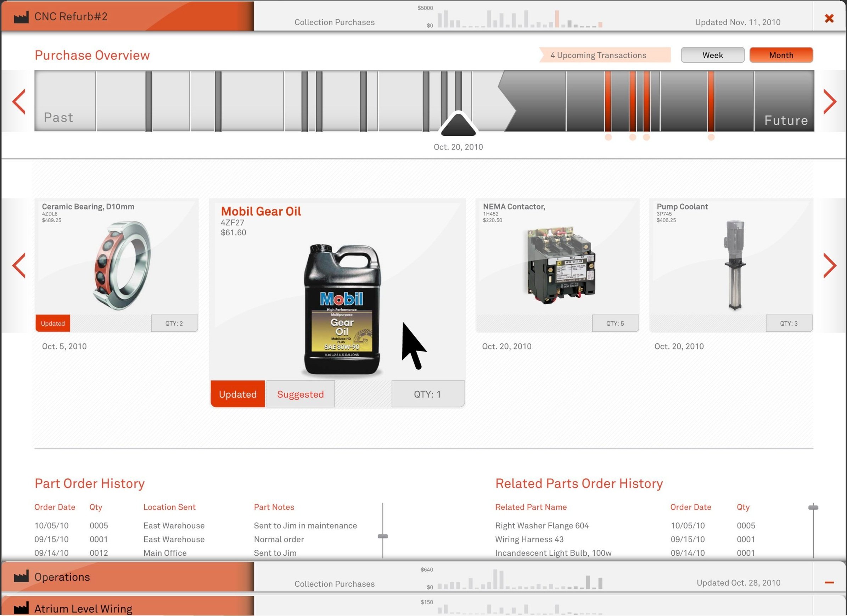The width and height of the screenshot is (847, 616).
Task: Click the Mobil Gear Oil title
Action: 261,212
